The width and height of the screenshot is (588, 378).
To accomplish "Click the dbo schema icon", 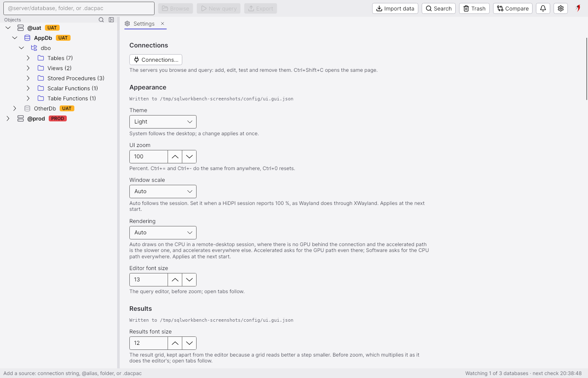I will click(x=34, y=48).
